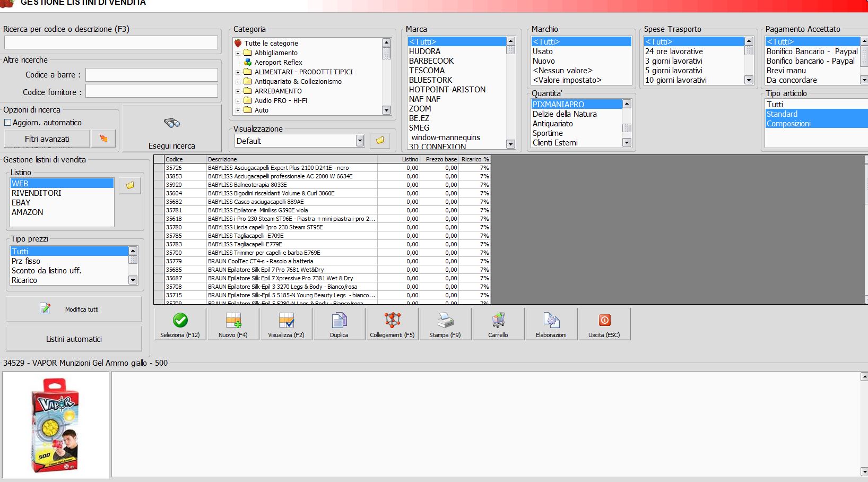This screenshot has width=868, height=482.
Task: Click the Elaborazioni processing button
Action: 551,324
